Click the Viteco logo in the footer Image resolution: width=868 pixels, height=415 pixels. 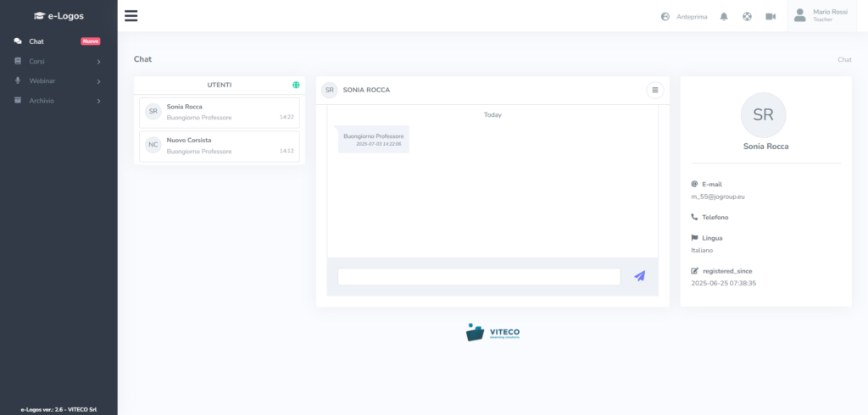(x=492, y=332)
